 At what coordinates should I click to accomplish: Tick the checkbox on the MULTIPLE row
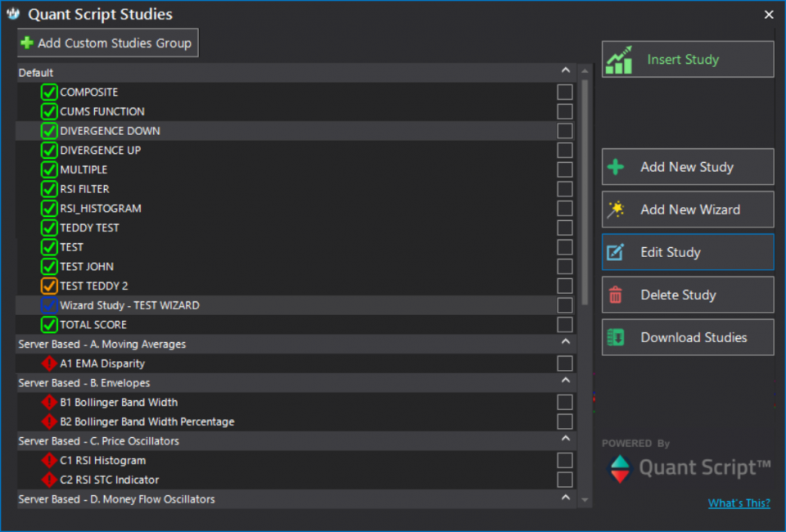click(x=565, y=169)
